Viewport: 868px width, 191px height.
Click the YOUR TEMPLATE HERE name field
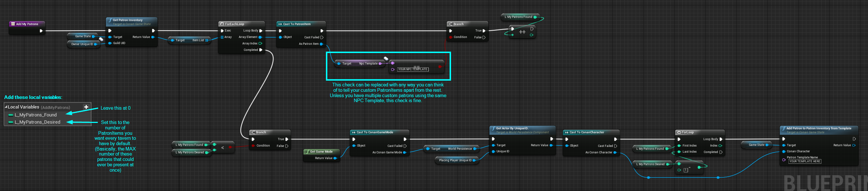(805, 162)
